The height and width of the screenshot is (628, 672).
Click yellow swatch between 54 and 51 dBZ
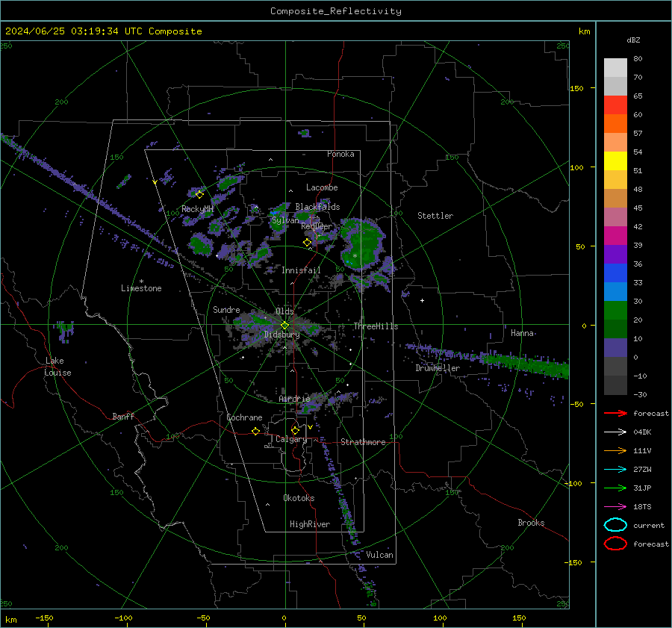(x=615, y=161)
